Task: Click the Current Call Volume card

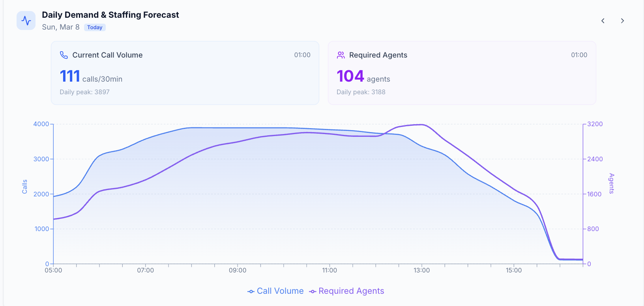Action: (185, 73)
